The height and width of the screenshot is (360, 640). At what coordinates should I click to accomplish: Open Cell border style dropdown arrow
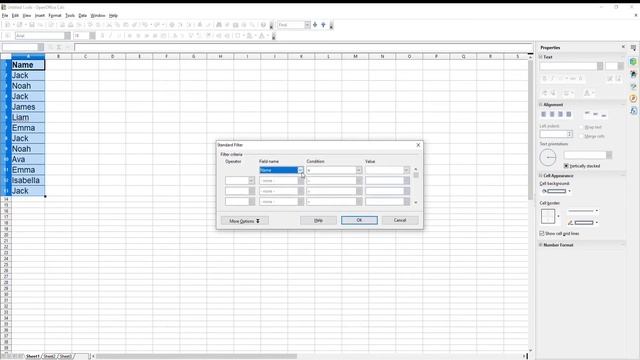[x=558, y=216]
